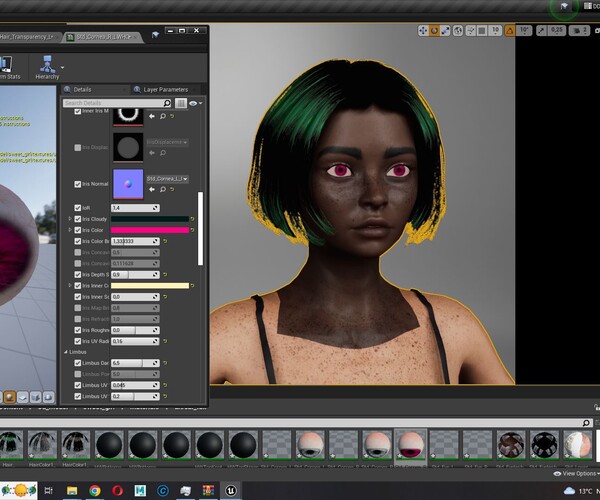The width and height of the screenshot is (600, 500).
Task: Select the Rotate gizmo tool
Action: pos(434,31)
